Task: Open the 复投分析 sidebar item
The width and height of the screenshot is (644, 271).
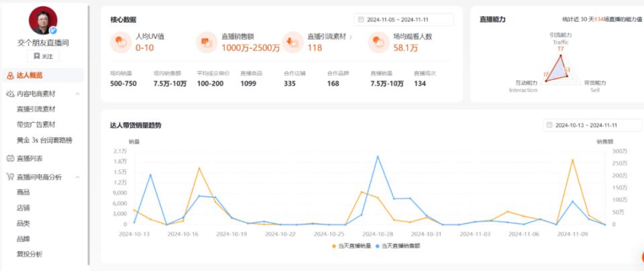Action: 29,254
